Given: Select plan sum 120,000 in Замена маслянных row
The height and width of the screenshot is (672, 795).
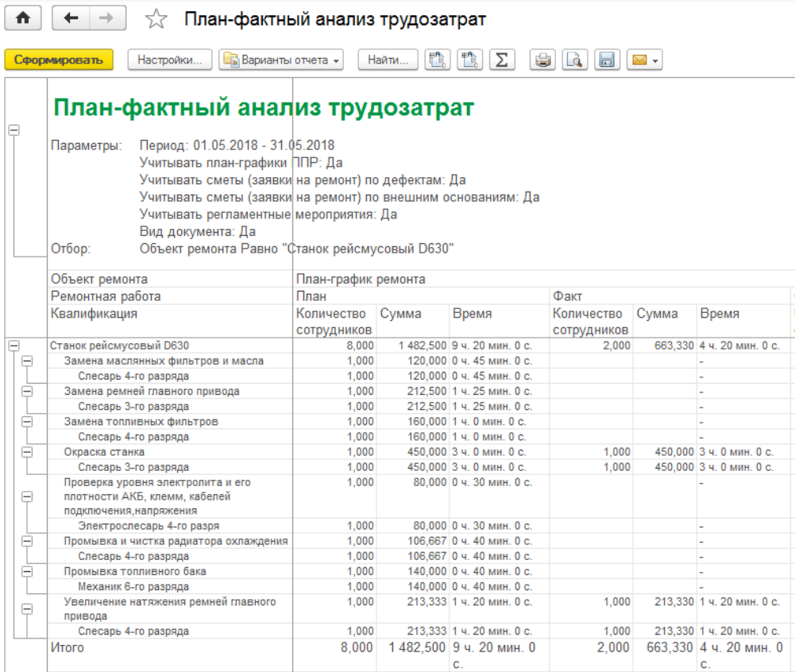Looking at the screenshot, I should (427, 361).
